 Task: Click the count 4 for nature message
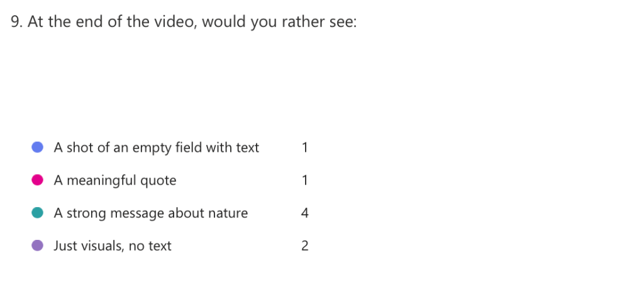tap(305, 213)
